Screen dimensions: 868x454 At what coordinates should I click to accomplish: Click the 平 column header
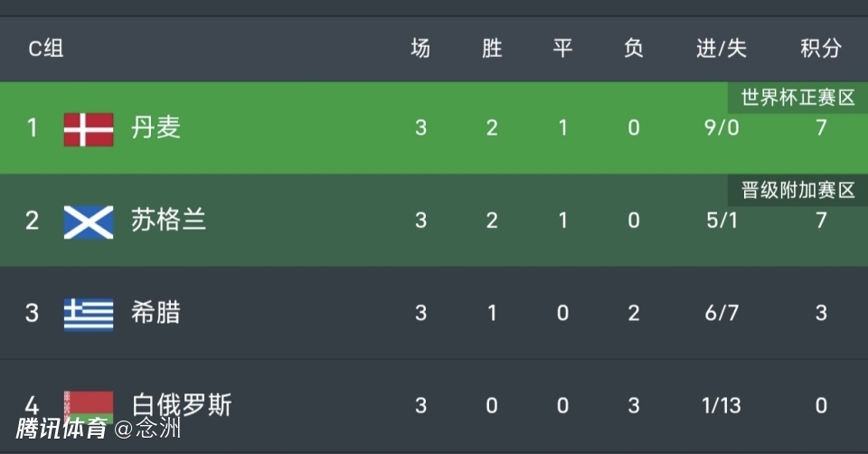(562, 49)
